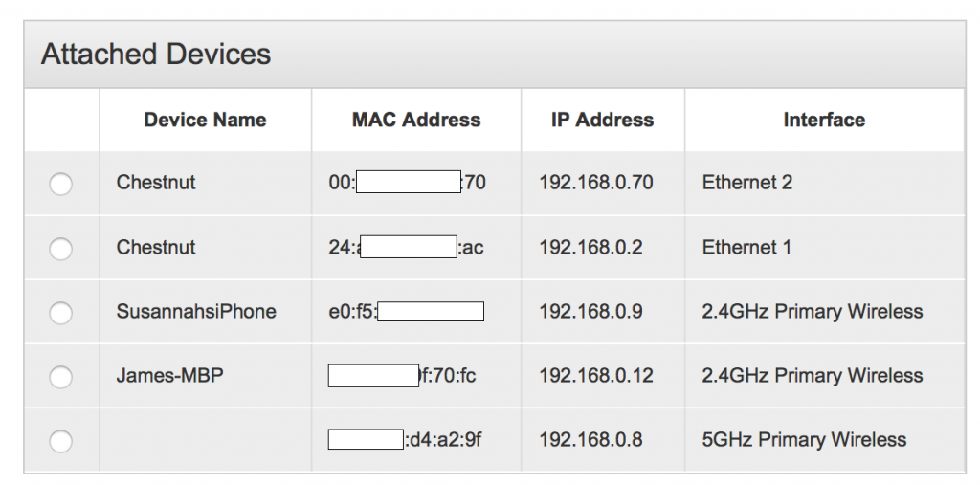This screenshot has height=485, width=980.
Task: Click IP address 192.168.0.70
Action: [x=595, y=182]
